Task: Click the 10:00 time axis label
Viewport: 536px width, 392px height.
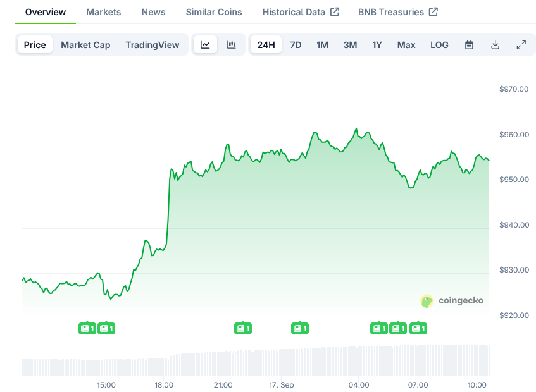Action: [477, 385]
